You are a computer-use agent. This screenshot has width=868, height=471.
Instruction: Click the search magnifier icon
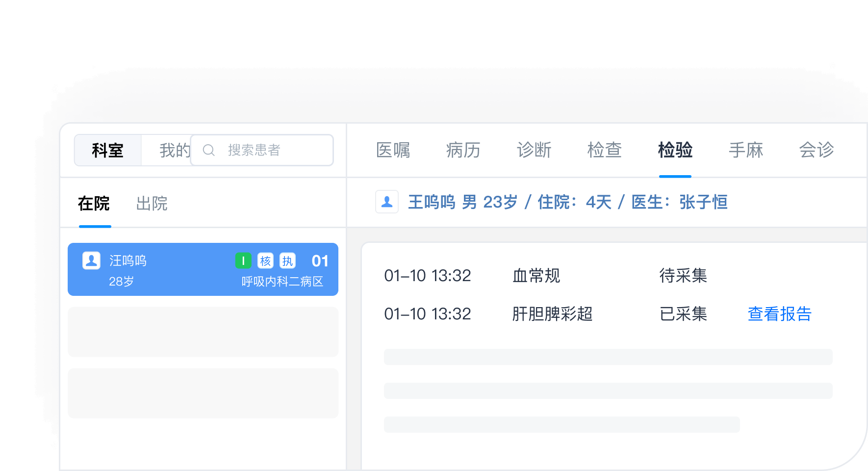209,150
